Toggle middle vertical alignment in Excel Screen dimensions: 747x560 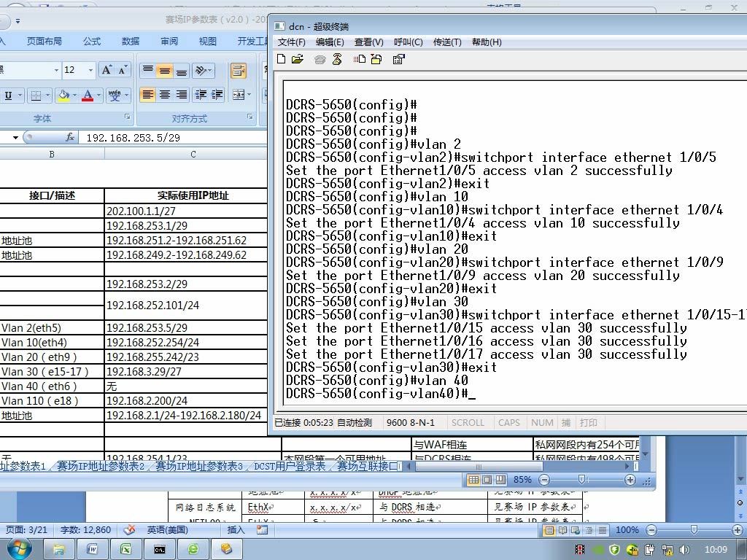pyautogui.click(x=164, y=71)
